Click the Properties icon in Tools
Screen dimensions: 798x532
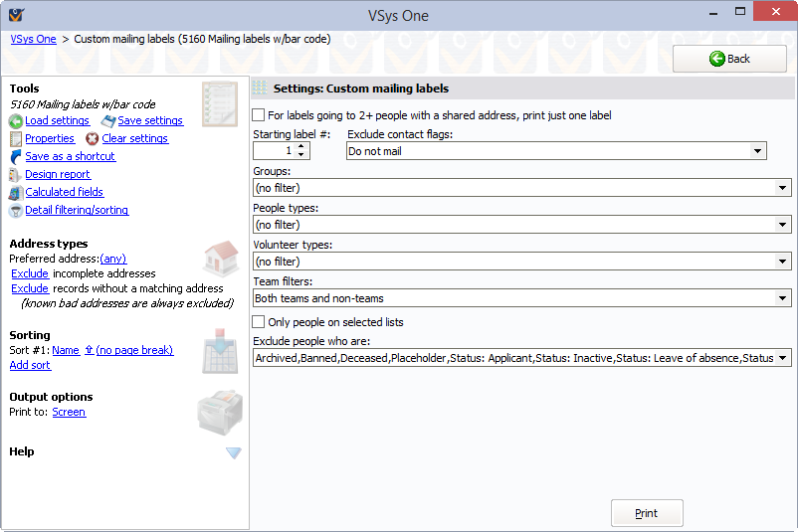tap(16, 139)
